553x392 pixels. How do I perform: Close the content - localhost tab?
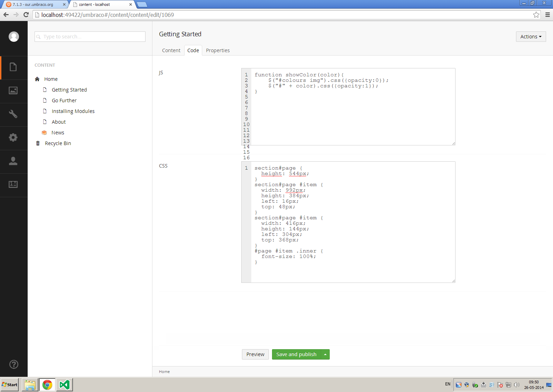pyautogui.click(x=130, y=4)
